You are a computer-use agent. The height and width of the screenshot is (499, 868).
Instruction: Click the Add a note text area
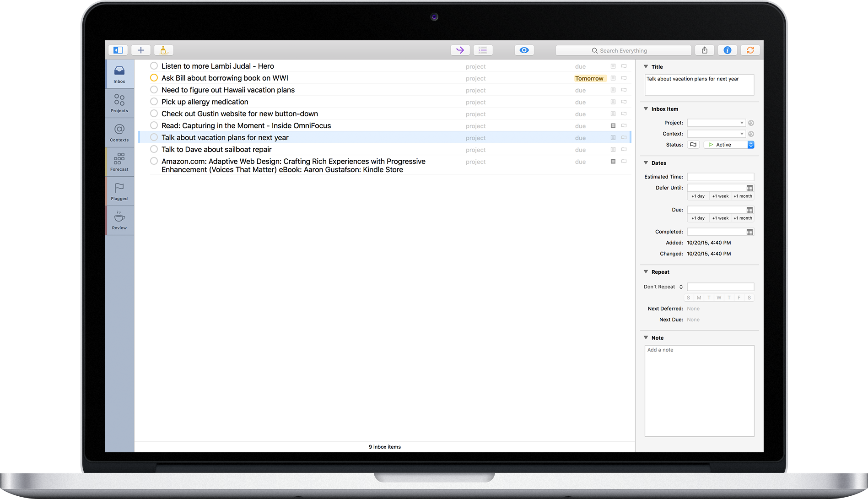[699, 391]
